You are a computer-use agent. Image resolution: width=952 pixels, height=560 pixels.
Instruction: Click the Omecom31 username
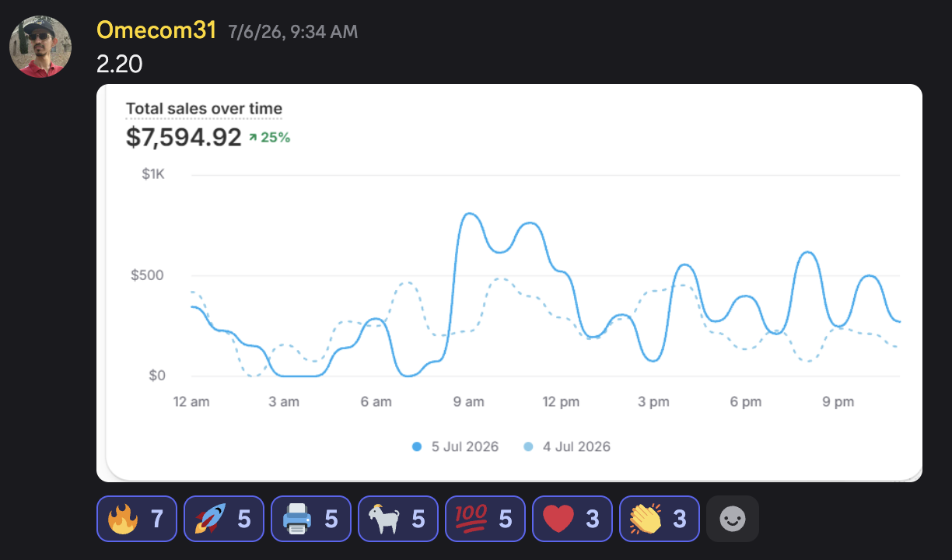[156, 30]
